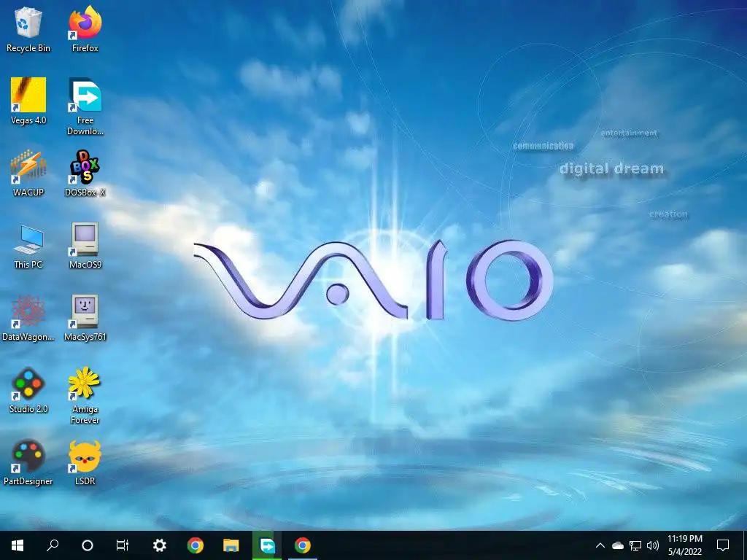Select the Recycle Bin desktop icon
The height and width of the screenshot is (560, 747).
(x=28, y=29)
